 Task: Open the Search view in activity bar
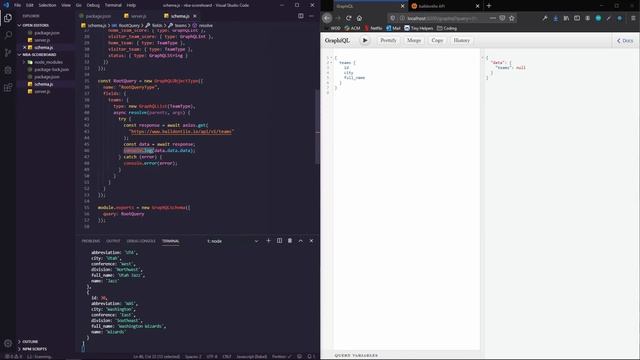point(8,35)
